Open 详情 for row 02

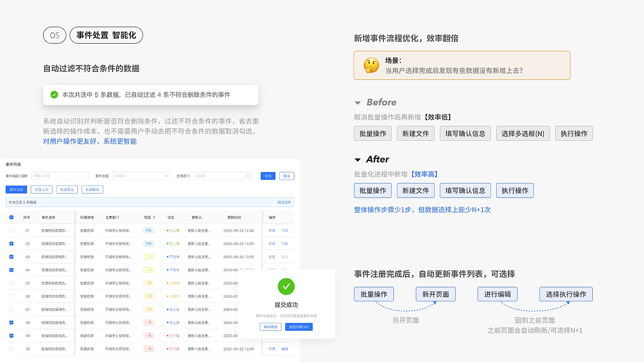(272, 243)
